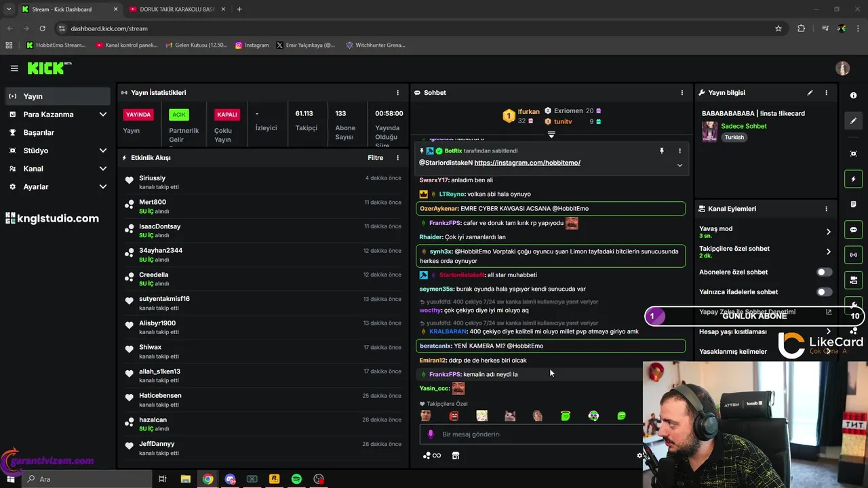868x488 pixels.
Task: Click the Filtre button in activity feed
Action: [x=375, y=157]
